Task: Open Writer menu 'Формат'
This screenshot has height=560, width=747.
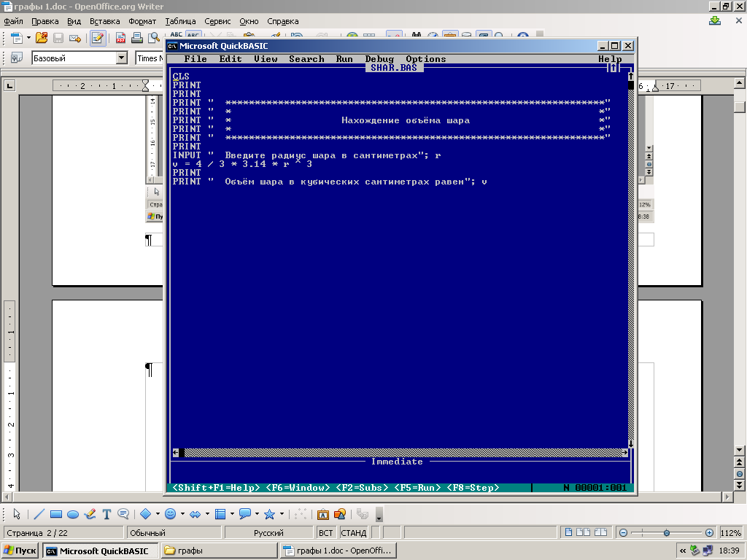Action: pyautogui.click(x=142, y=21)
